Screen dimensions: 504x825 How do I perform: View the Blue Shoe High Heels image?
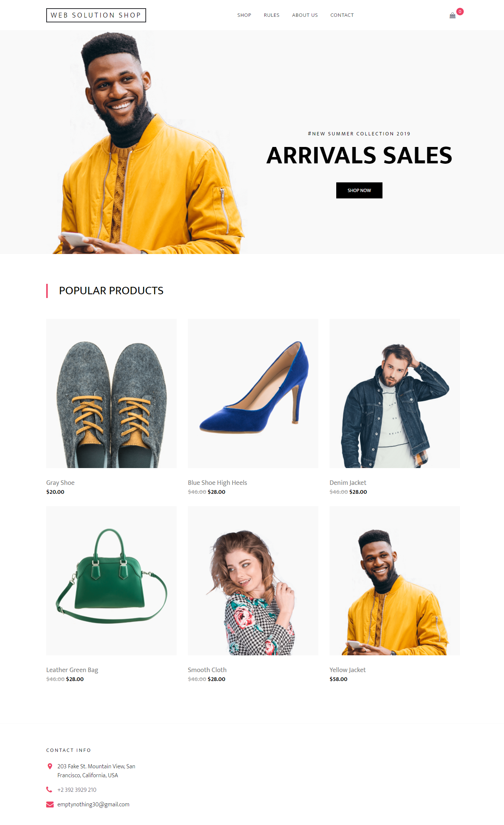253,393
